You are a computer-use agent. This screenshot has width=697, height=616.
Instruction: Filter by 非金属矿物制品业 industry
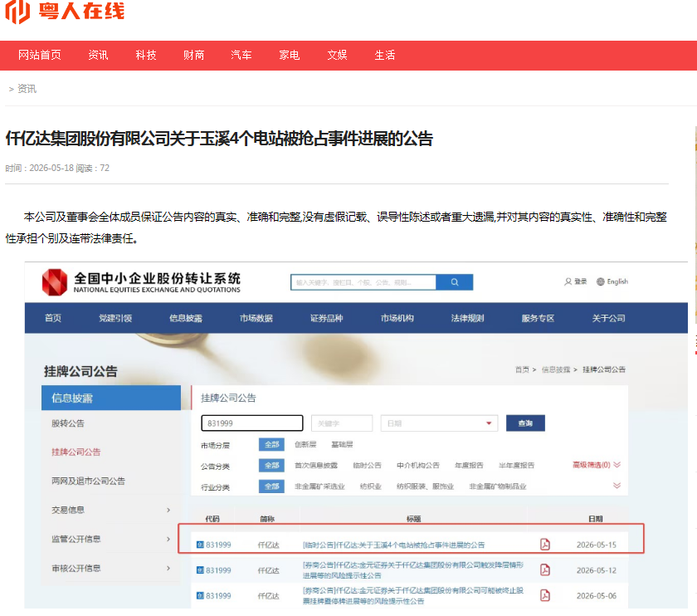(x=498, y=486)
